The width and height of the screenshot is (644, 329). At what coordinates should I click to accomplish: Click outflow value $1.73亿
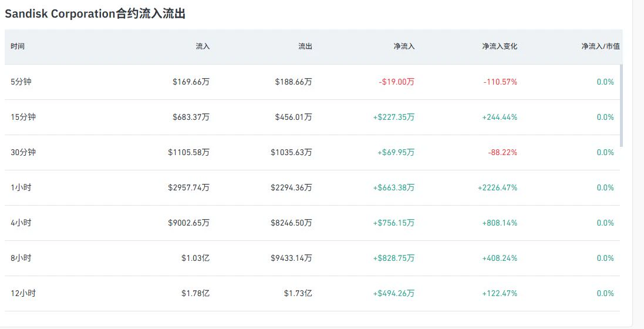pos(298,294)
